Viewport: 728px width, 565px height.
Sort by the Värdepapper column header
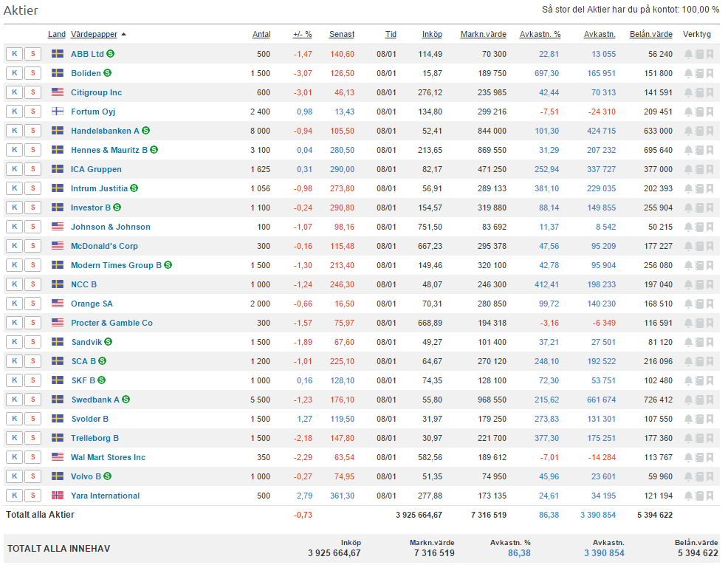(94, 35)
